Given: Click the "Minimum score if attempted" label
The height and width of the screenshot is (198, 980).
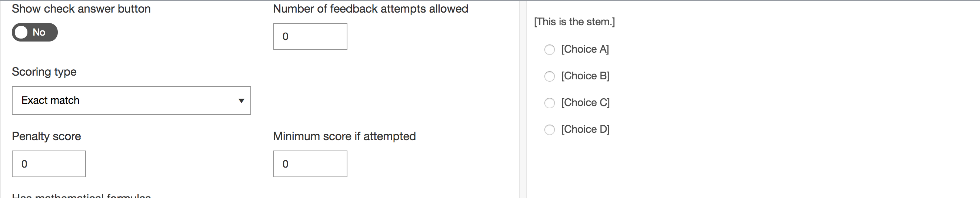Looking at the screenshot, I should point(344,136).
